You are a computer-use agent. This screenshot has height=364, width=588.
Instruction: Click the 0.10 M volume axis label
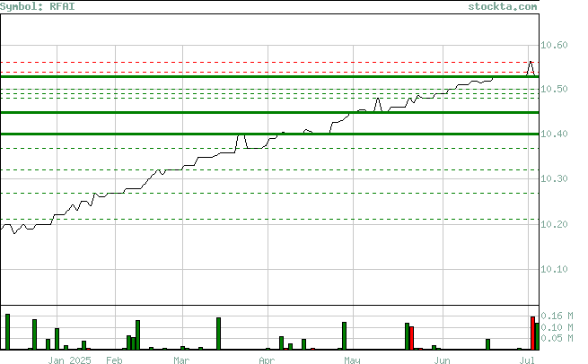557,327
